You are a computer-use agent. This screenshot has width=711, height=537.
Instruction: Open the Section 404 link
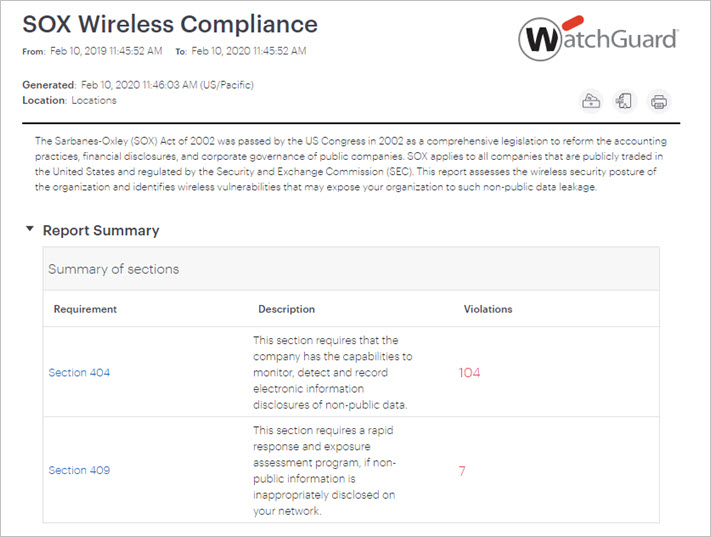(79, 373)
